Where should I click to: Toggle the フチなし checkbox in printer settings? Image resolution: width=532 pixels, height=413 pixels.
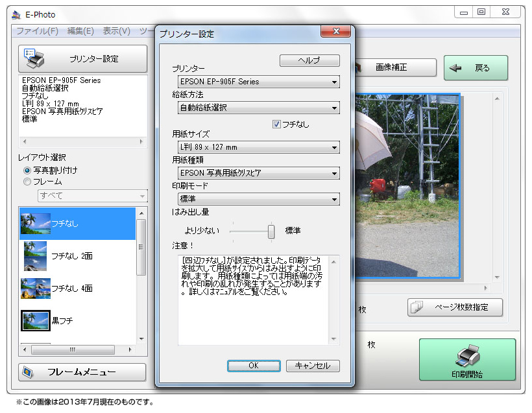point(276,124)
